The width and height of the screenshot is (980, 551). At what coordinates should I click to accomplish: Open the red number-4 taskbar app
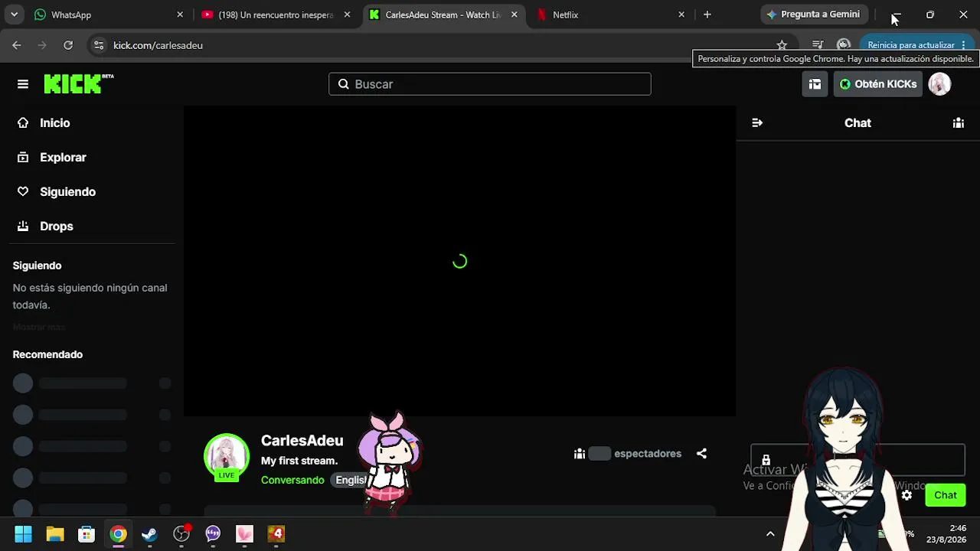click(276, 533)
